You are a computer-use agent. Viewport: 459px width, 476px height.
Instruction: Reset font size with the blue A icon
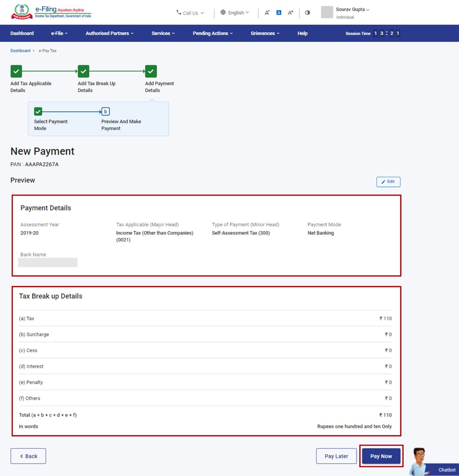279,12
